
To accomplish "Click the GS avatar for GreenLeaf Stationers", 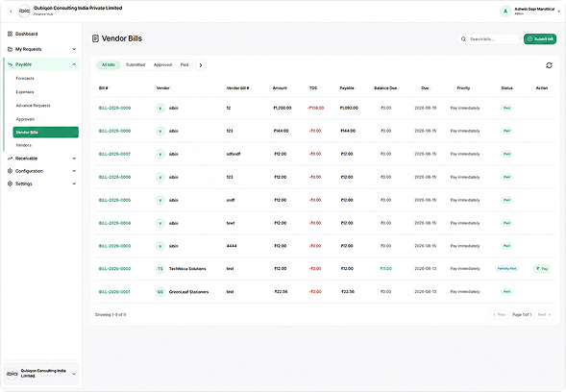I will coord(160,292).
